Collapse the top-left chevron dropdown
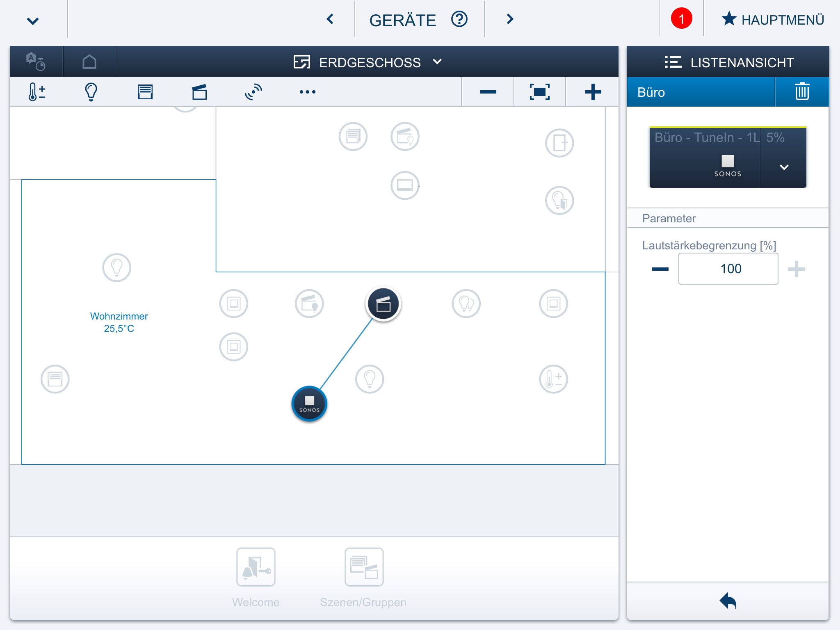Screen dimensions: 840x630 (x=33, y=21)
